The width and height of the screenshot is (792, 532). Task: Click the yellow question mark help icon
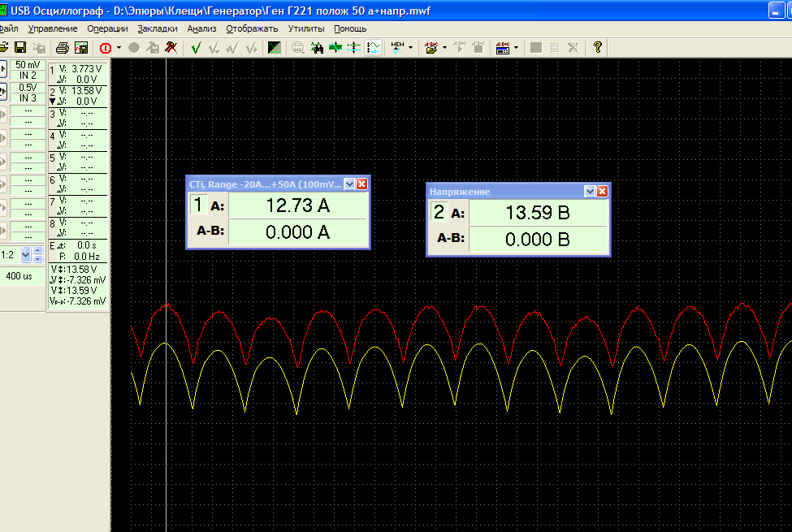tap(598, 47)
